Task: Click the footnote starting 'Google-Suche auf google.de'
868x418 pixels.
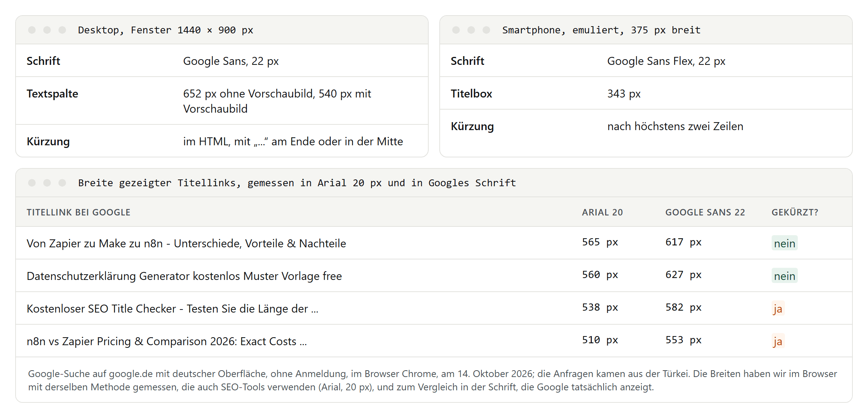Action: (x=432, y=380)
